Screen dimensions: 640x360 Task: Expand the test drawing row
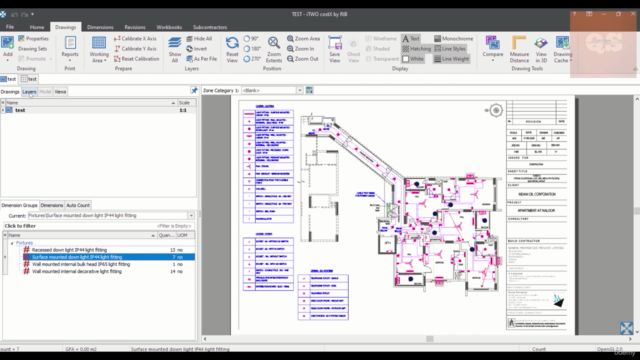[x=3, y=110]
